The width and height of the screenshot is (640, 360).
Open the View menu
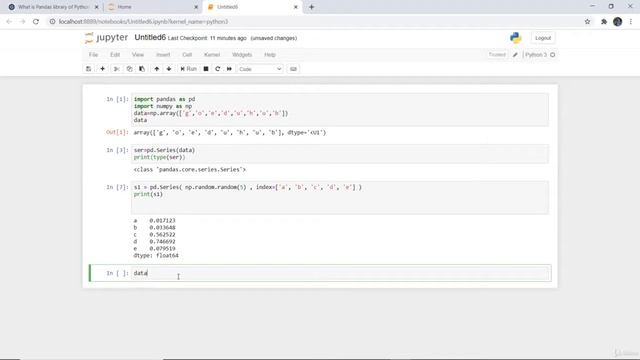click(x=138, y=55)
